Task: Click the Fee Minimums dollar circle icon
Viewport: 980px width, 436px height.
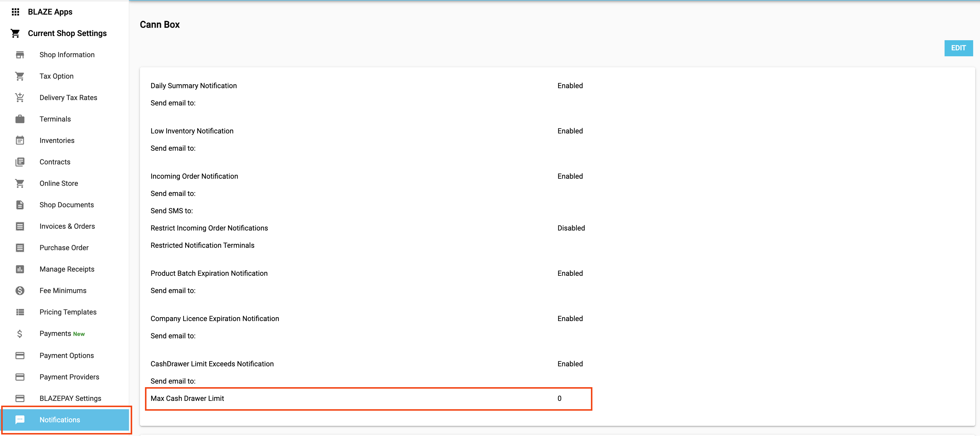Action: point(20,291)
